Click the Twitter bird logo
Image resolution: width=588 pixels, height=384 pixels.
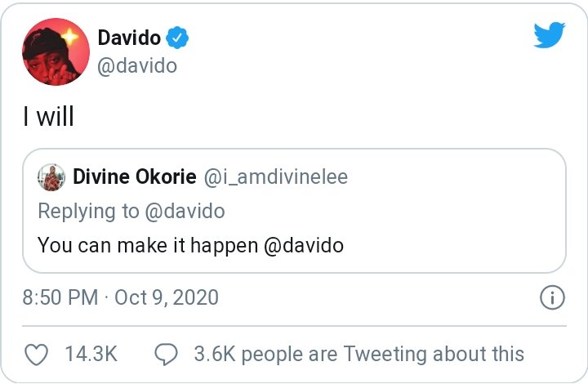click(x=549, y=35)
